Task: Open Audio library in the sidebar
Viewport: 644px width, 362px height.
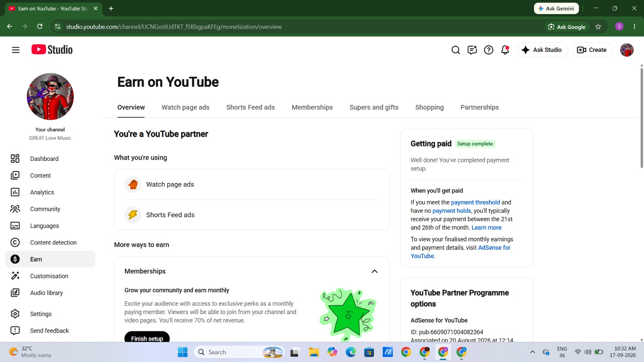Action: click(50, 293)
